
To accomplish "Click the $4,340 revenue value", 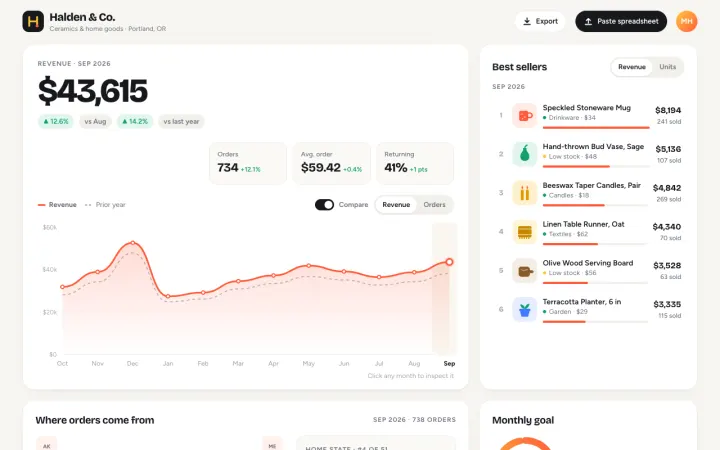I will (667, 227).
